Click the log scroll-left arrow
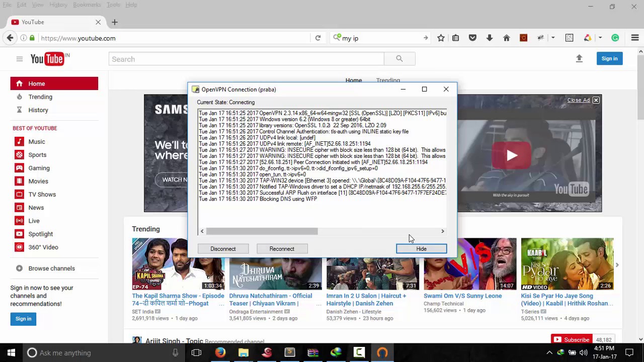The height and width of the screenshot is (362, 644). tap(202, 231)
